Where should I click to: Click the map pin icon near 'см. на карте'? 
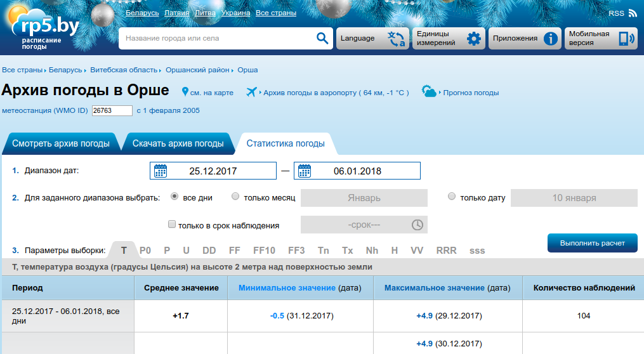(x=185, y=93)
